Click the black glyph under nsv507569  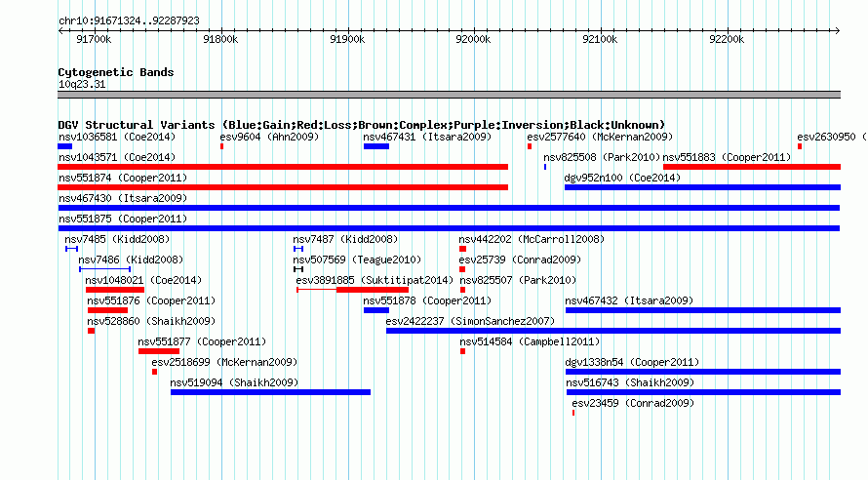point(298,269)
